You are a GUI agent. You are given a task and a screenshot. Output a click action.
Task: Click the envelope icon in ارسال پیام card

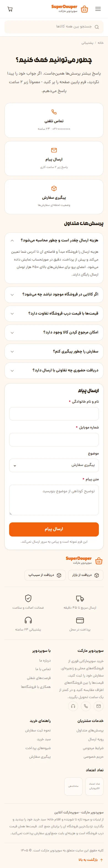point(54,150)
